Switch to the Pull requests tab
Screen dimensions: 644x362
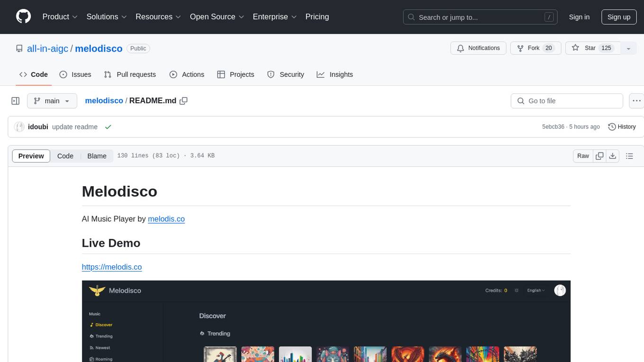coord(130,74)
